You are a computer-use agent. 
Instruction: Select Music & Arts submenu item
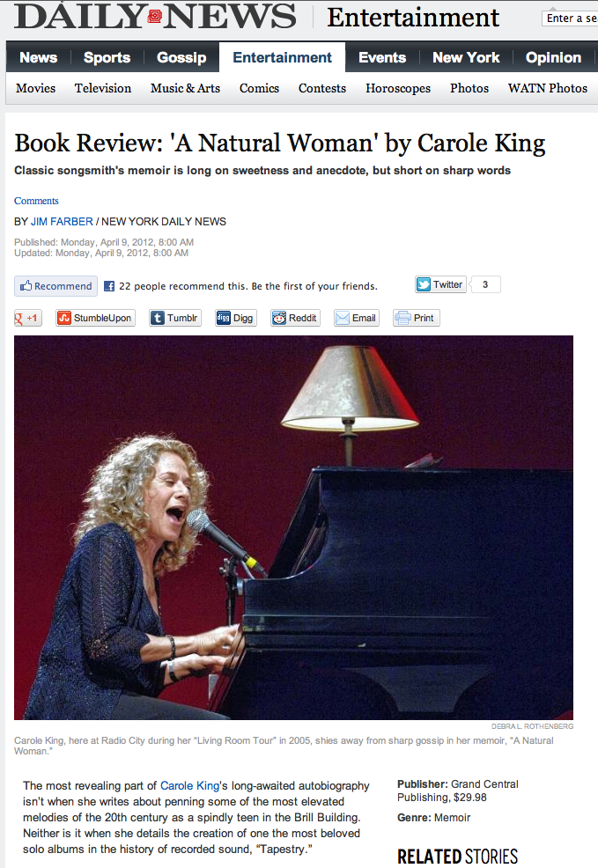[186, 88]
